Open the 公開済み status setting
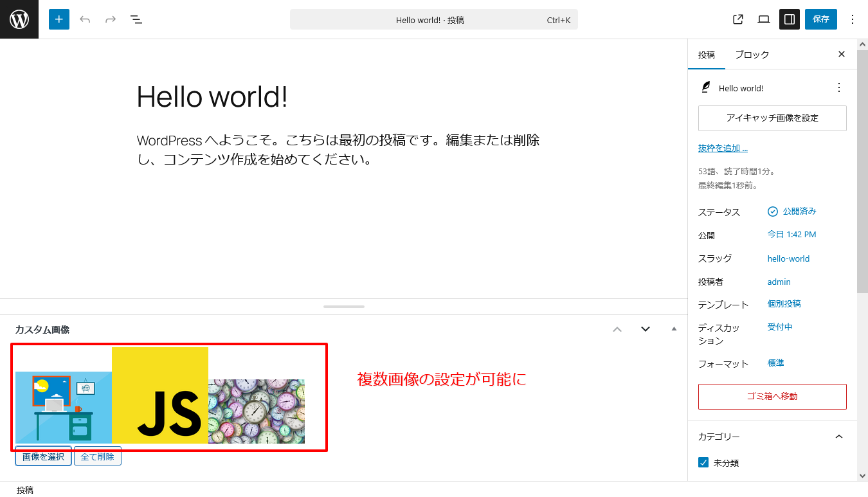The width and height of the screenshot is (868, 497). (792, 212)
